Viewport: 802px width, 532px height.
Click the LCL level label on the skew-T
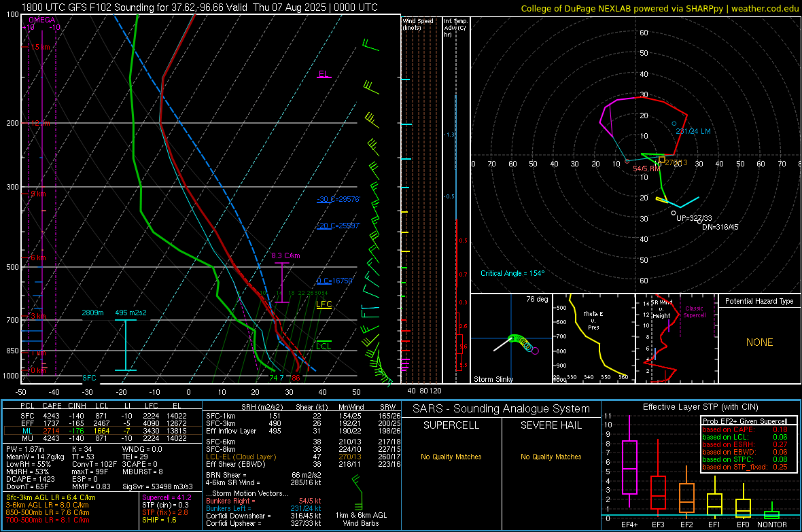324,347
